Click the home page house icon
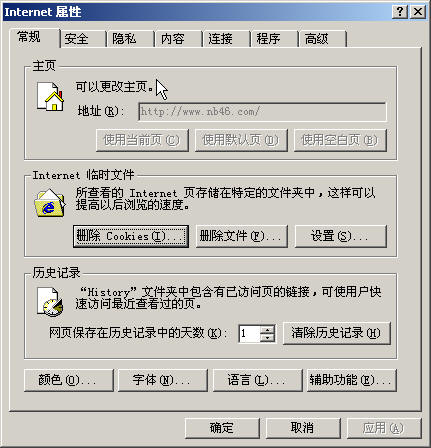The image size is (431, 448). point(50,96)
